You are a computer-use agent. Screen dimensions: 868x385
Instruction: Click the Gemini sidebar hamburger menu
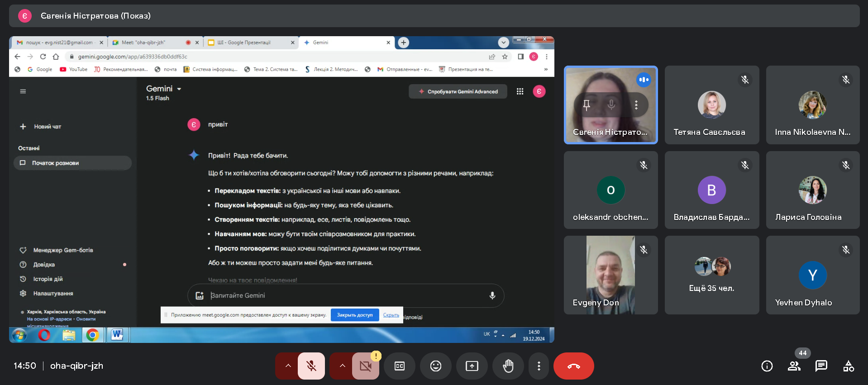[x=23, y=91]
